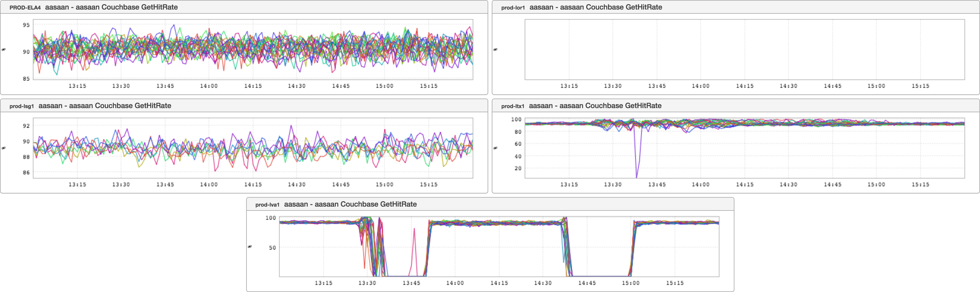
Task: Click inside the prod-lsg1 hit rate graph
Action: tap(253, 148)
